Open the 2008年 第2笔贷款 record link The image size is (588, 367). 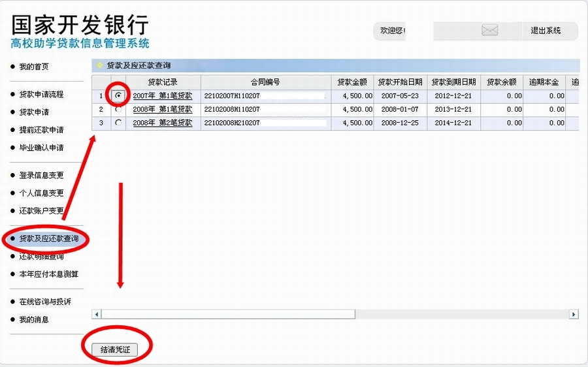click(163, 123)
